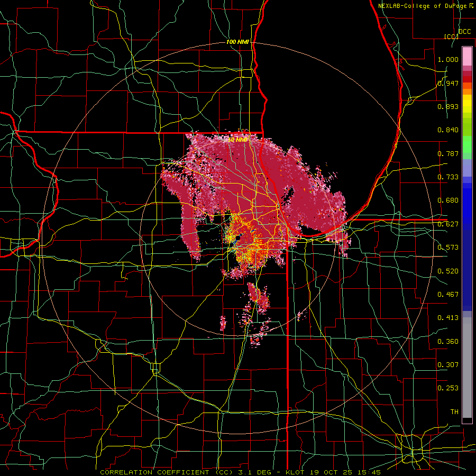Click the 0.360 value on the color scale
476x476 pixels.
(x=448, y=342)
